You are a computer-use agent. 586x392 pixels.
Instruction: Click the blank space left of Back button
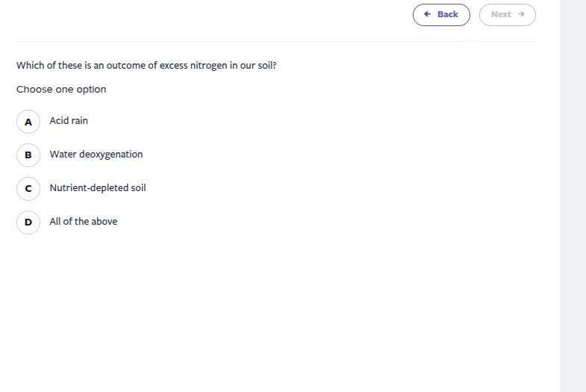[x=224, y=14]
